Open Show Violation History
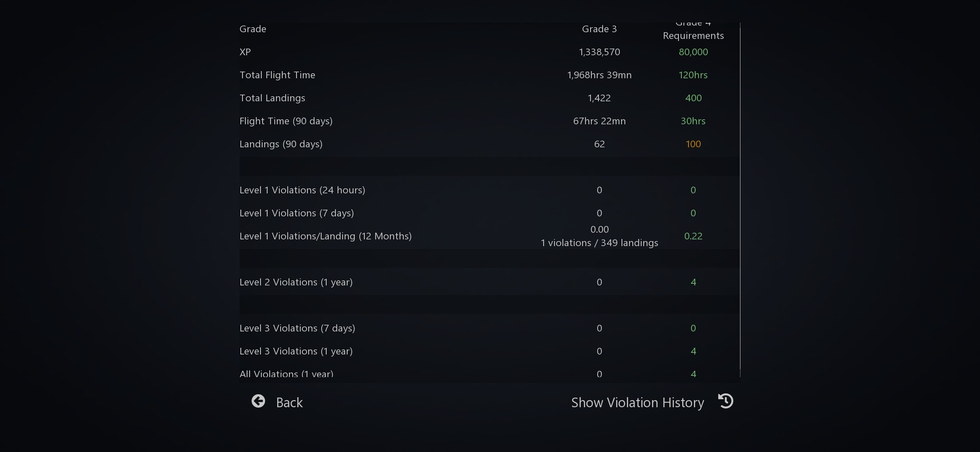Viewport: 980px width, 452px height. point(637,403)
